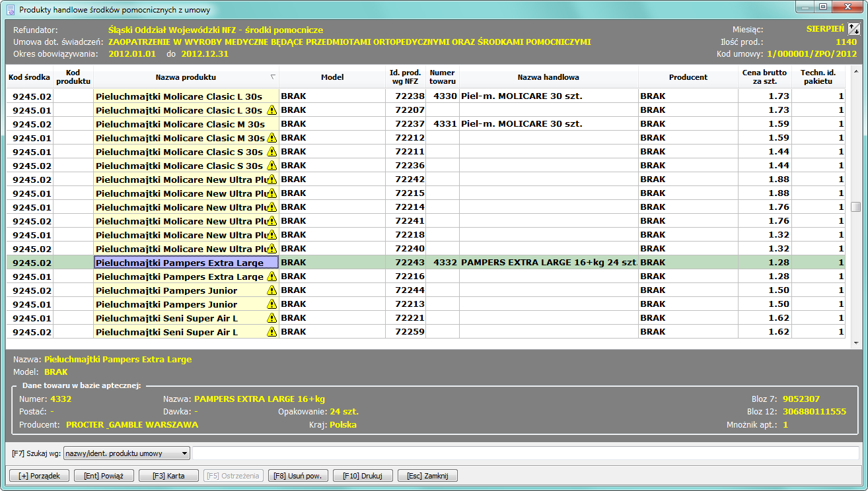Click the warning icon in row 72236
The height and width of the screenshot is (491, 868).
[271, 166]
